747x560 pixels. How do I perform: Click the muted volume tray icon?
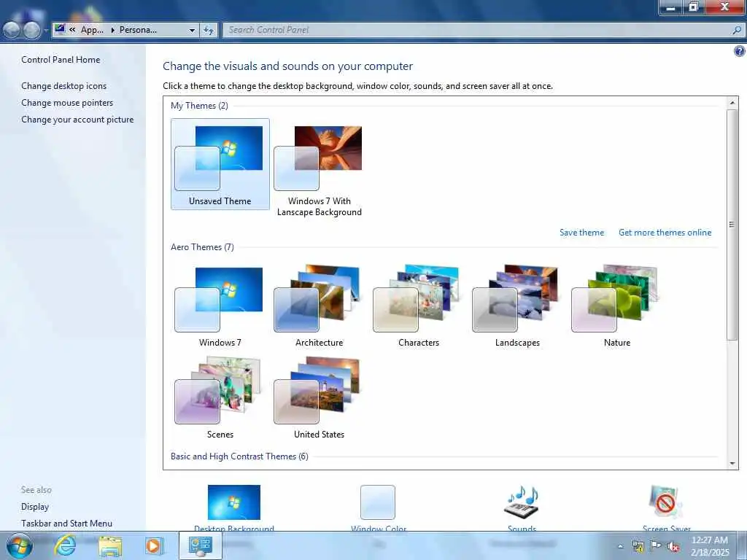tap(673, 546)
